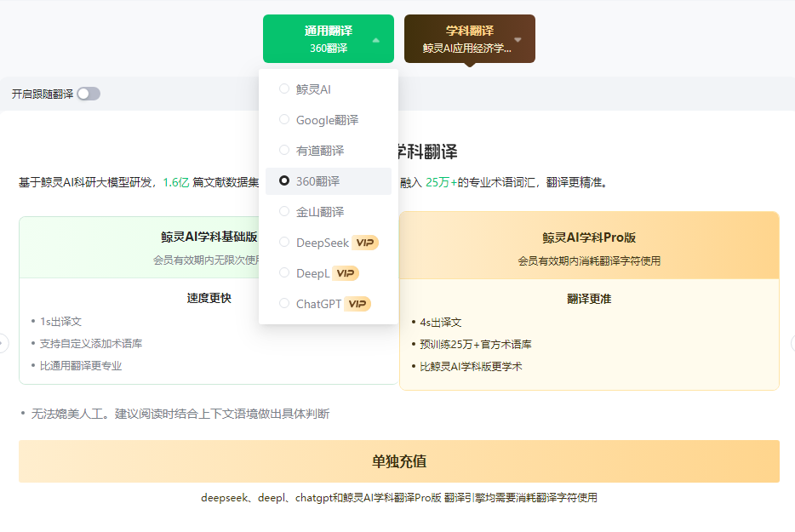Click 1s出译文 bullet text

click(60, 321)
